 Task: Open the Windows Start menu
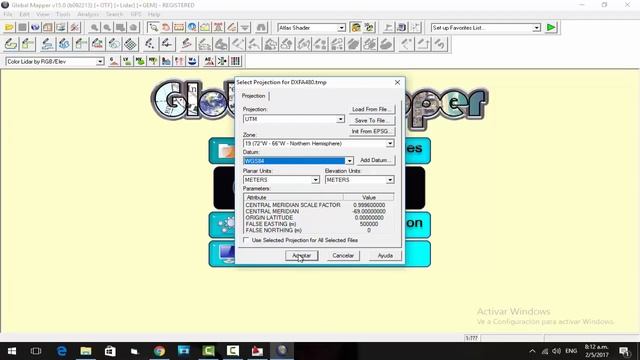click(12, 351)
